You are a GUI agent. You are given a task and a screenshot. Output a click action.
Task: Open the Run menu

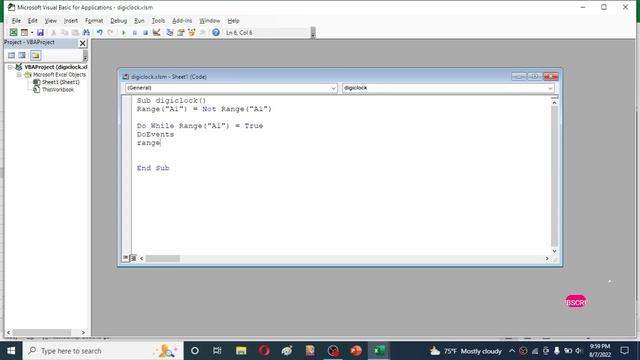pyautogui.click(x=139, y=20)
